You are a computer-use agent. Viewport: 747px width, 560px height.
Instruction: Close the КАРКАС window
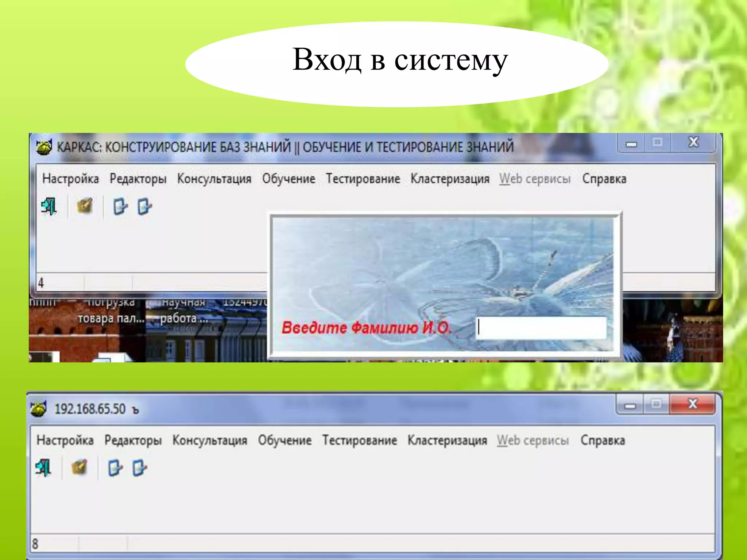(x=693, y=142)
